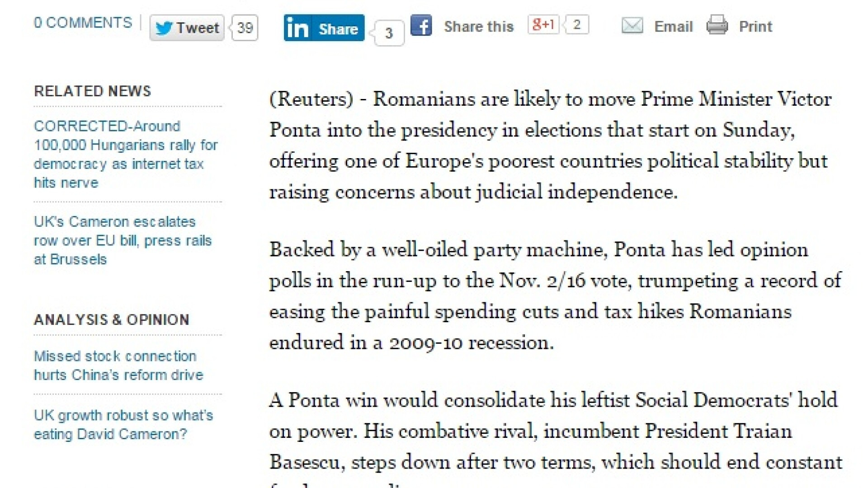Screen dimensions: 868x488
Task: Open the Email envelope icon
Action: click(632, 26)
